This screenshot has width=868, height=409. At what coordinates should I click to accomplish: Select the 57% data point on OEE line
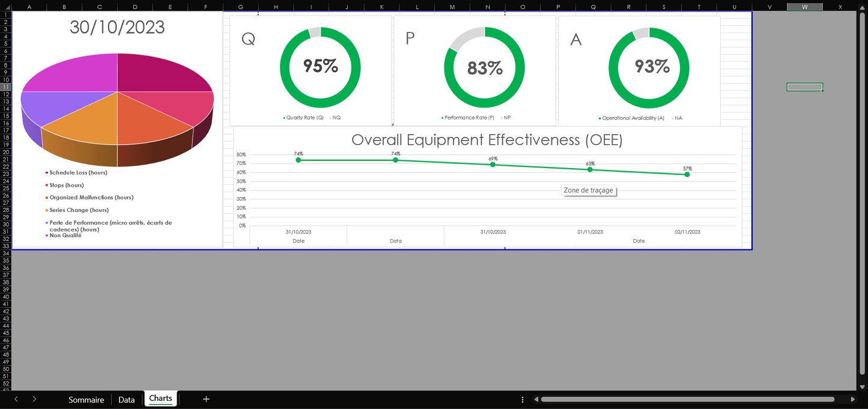[687, 174]
